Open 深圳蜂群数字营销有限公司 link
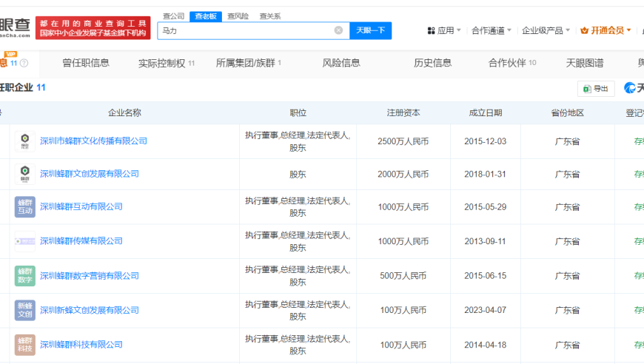Image resolution: width=644 pixels, height=364 pixels. pos(89,276)
